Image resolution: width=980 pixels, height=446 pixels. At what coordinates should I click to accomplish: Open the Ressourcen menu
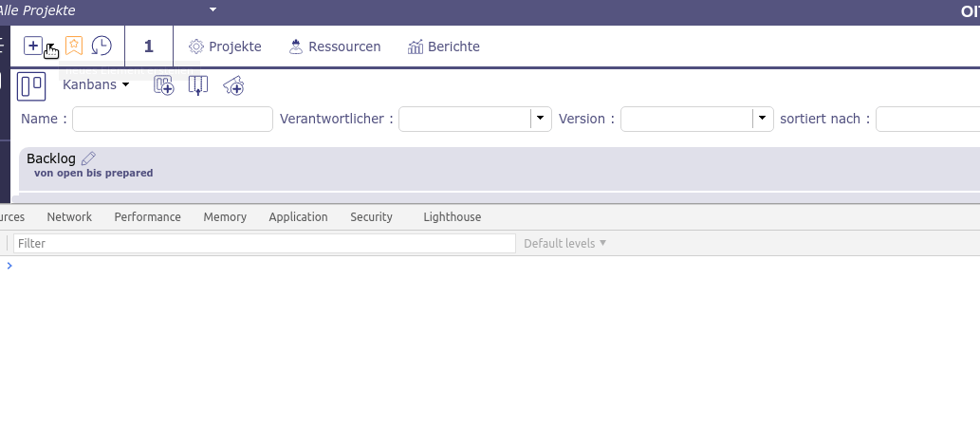(x=335, y=46)
